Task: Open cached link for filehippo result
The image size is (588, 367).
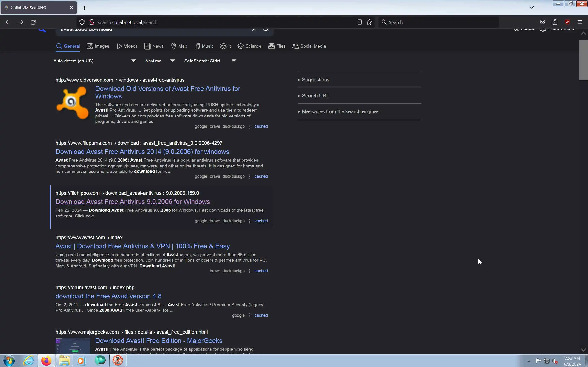Action: [x=261, y=221]
